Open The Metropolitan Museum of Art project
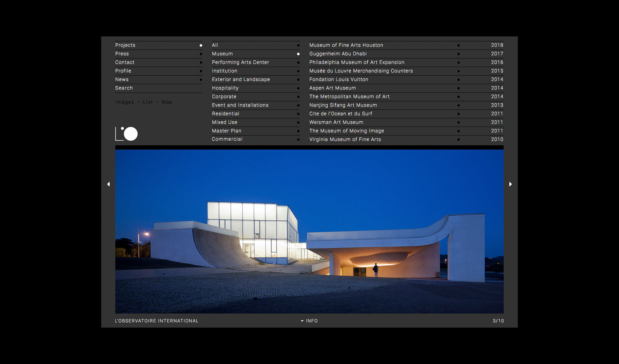The height and width of the screenshot is (364, 619). 350,97
